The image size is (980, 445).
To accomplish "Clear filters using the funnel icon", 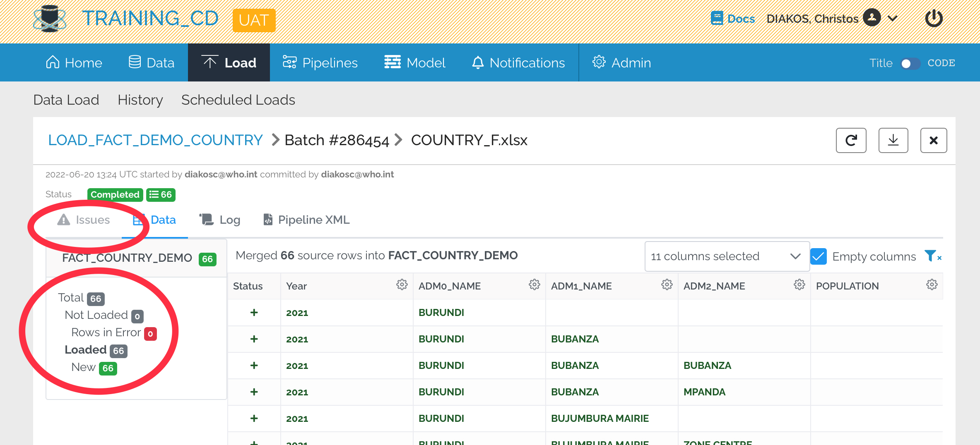I will (x=932, y=256).
